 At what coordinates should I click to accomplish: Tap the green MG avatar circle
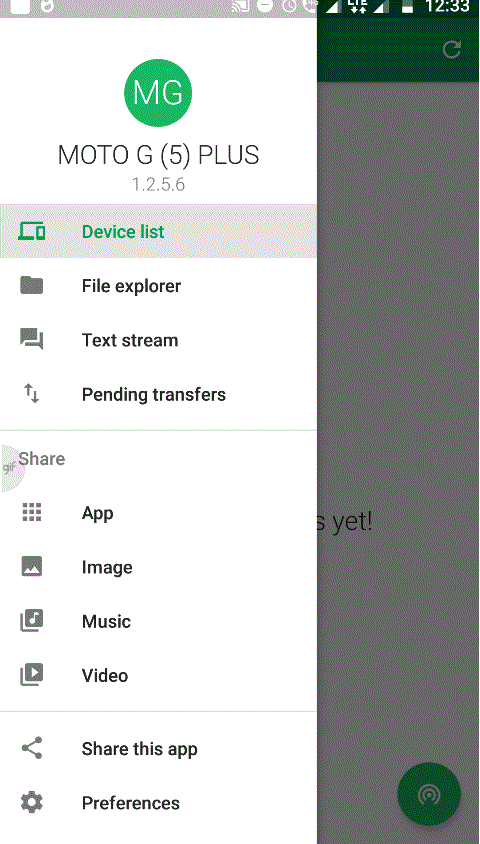[x=158, y=93]
